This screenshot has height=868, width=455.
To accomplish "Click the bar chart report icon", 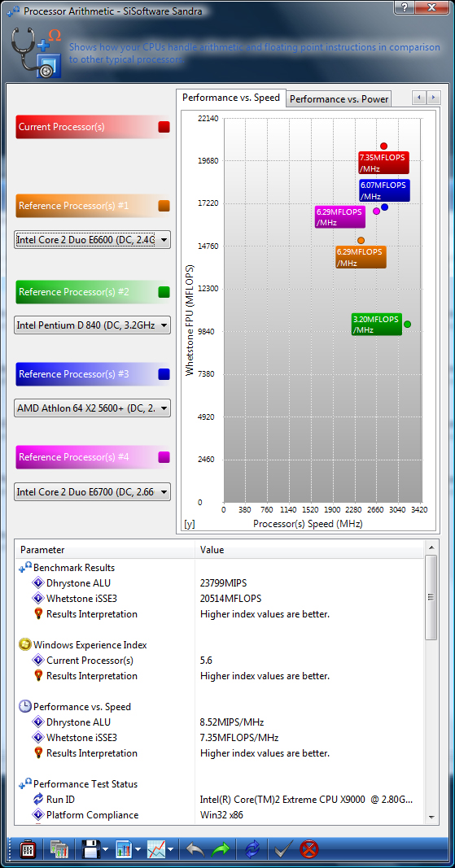I will tap(124, 848).
